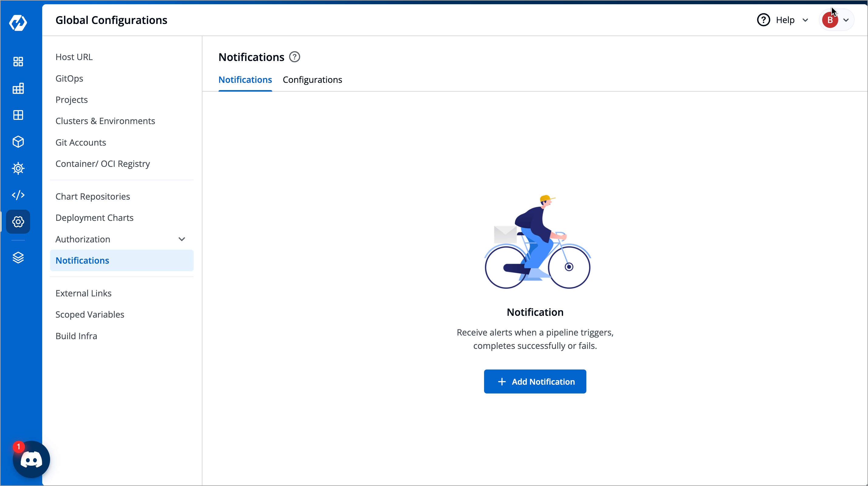Image resolution: width=868 pixels, height=486 pixels.
Task: Switch to the Configurations tab
Action: click(x=312, y=80)
